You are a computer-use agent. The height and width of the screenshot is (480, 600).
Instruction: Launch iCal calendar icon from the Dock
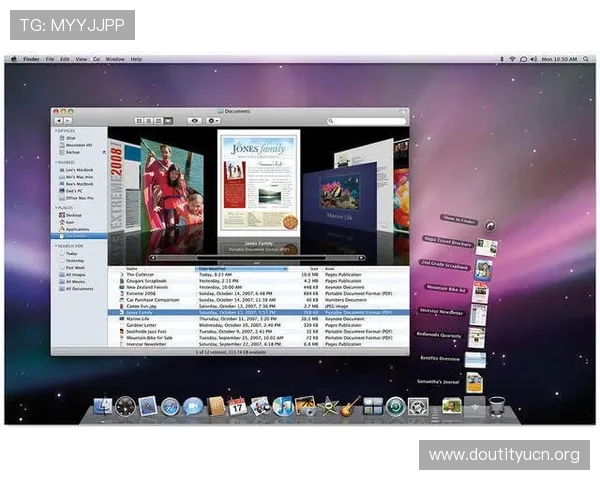[237, 406]
